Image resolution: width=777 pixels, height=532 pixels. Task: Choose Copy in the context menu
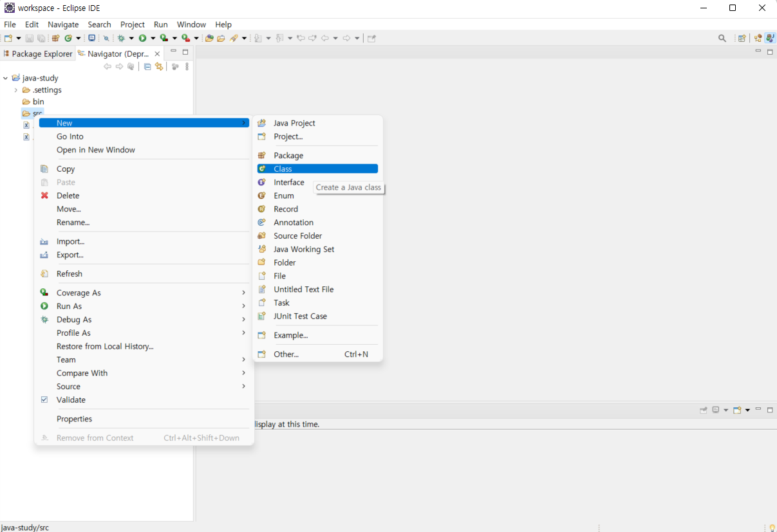coord(144,169)
